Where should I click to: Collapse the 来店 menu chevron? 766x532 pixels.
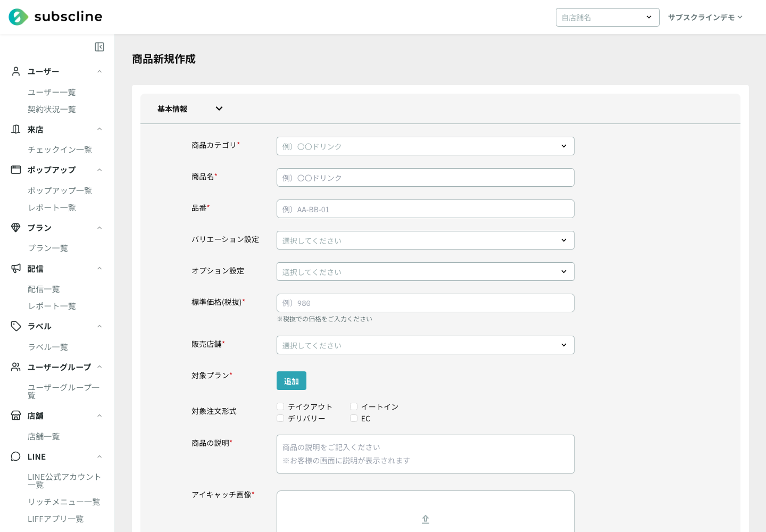point(99,129)
